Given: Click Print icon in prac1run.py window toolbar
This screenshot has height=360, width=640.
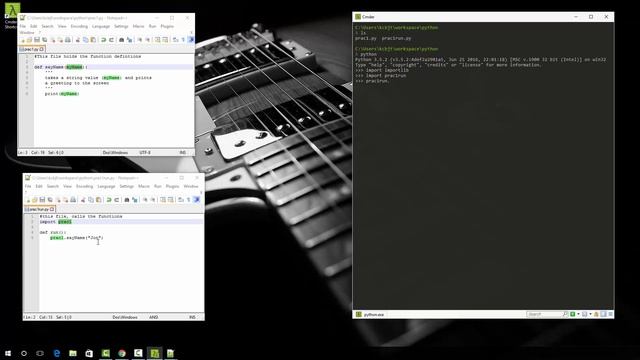Looking at the screenshot, I should coord(73,200).
